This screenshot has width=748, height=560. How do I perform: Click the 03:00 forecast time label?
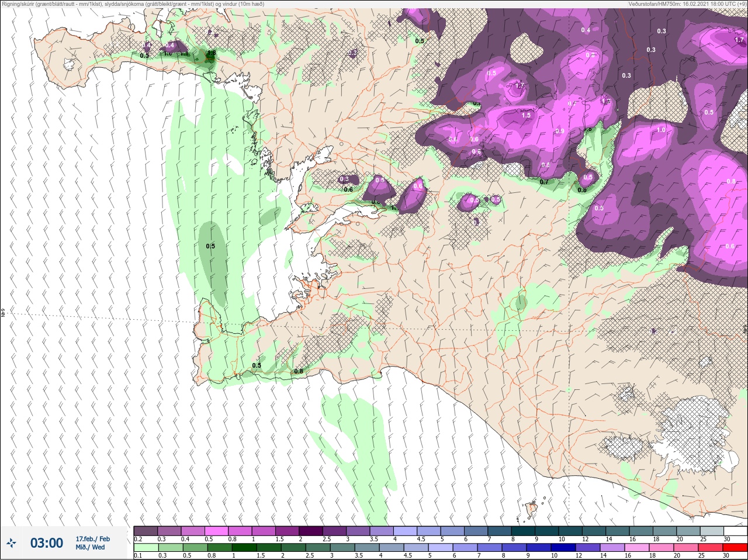pos(47,544)
